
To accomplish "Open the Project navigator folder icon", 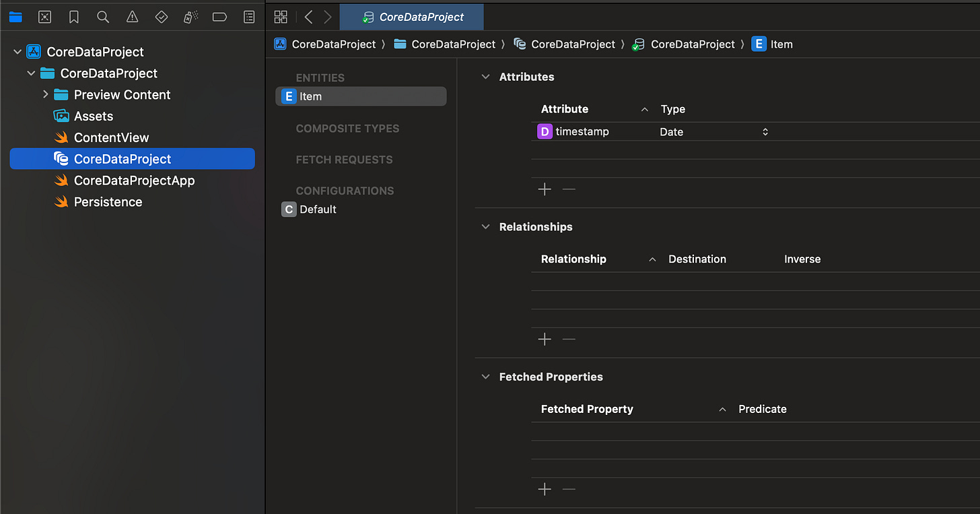I will click(x=15, y=17).
